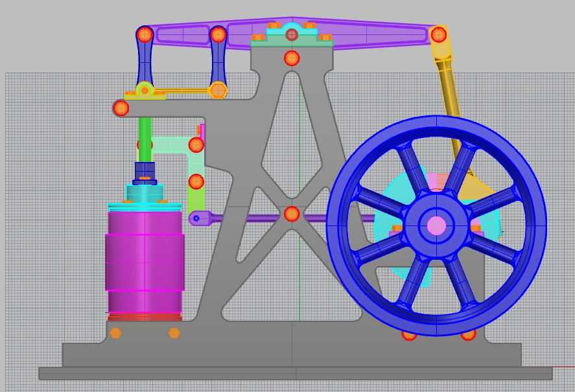575x392 pixels.
Task: Select the red ring at the cylinder base
Action: (145, 316)
